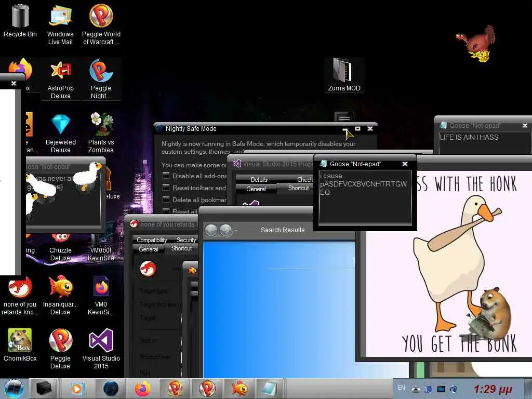
Task: Maximize the Nightly Safe Mode window
Action: click(357, 128)
